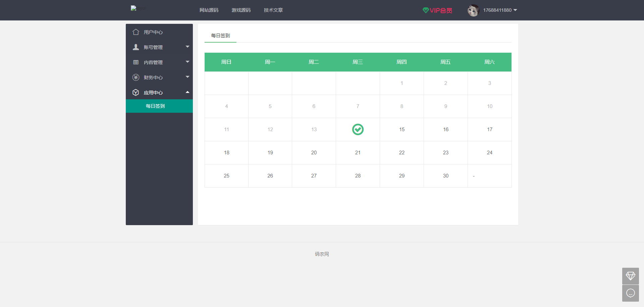Select day 21 to sign in

[x=358, y=152]
